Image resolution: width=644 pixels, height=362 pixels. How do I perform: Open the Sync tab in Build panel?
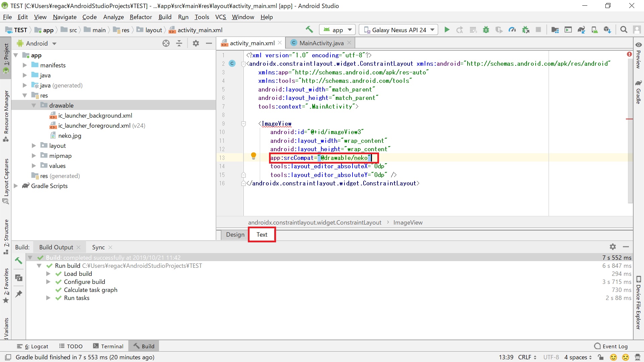(98, 247)
